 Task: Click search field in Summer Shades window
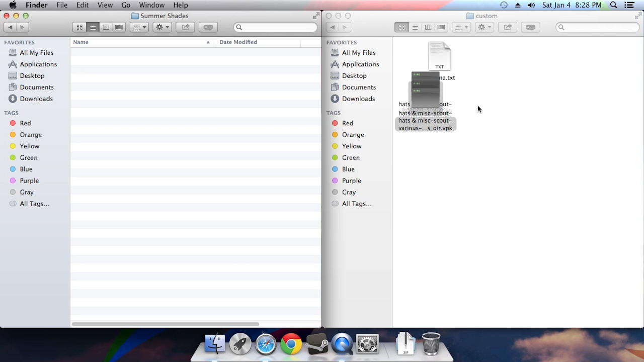[275, 27]
